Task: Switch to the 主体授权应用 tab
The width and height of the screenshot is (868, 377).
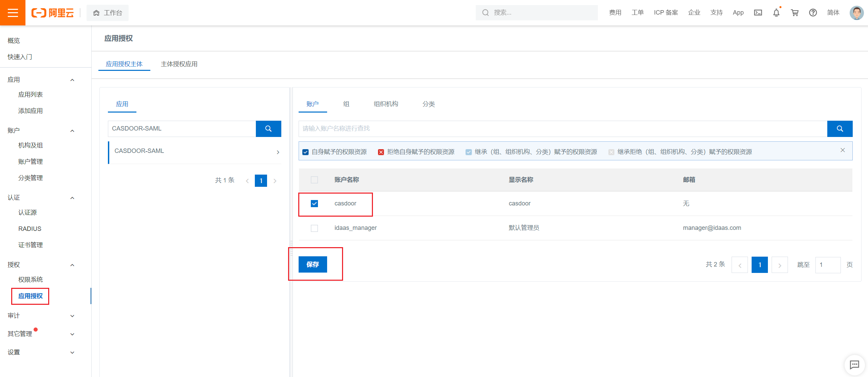Action: 179,64
